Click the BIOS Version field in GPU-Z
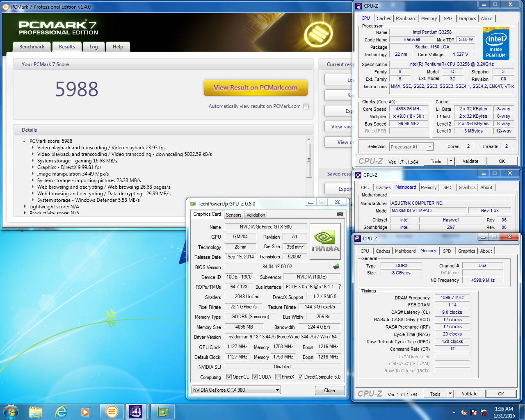Image resolution: width=525 pixels, height=420 pixels. tap(277, 267)
